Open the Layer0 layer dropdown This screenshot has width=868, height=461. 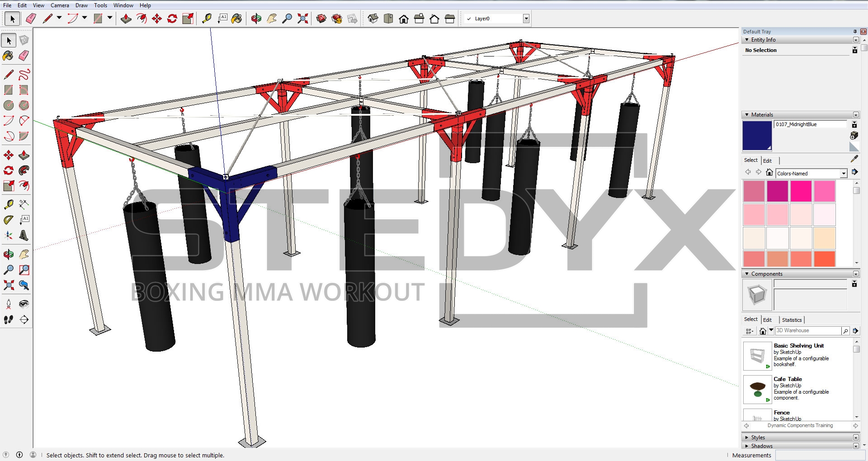526,19
